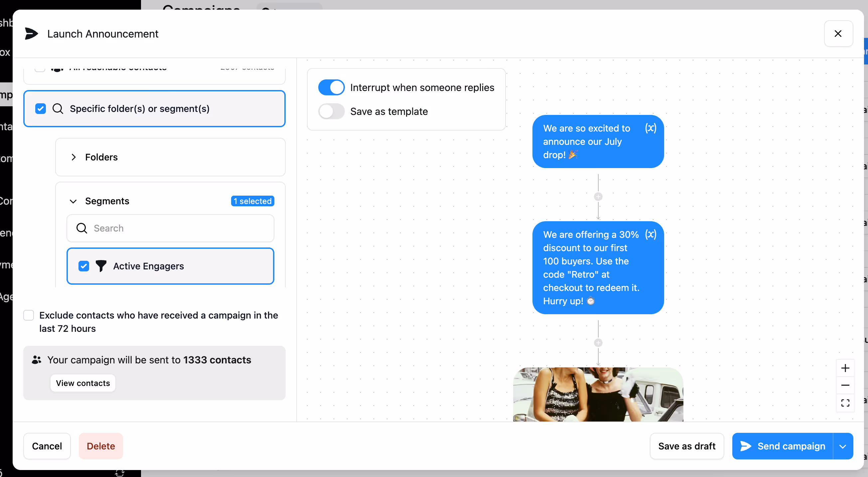Fit the canvas view to screen
The image size is (868, 477).
coord(845,403)
